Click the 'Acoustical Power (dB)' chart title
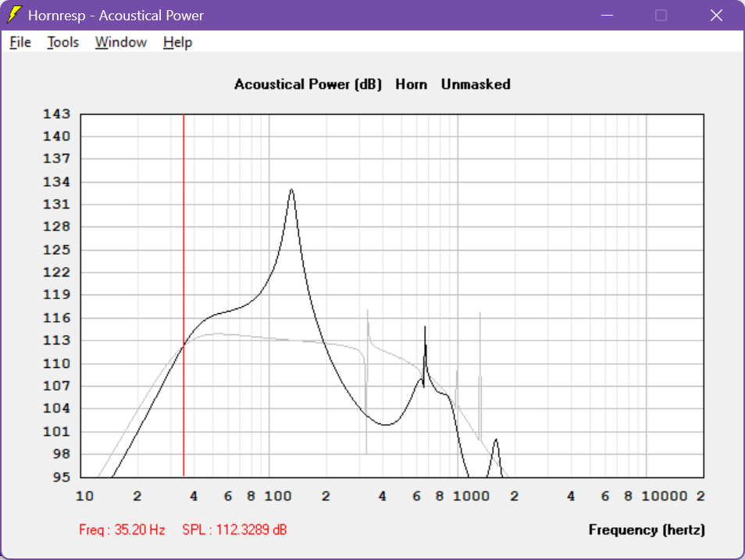 point(308,84)
